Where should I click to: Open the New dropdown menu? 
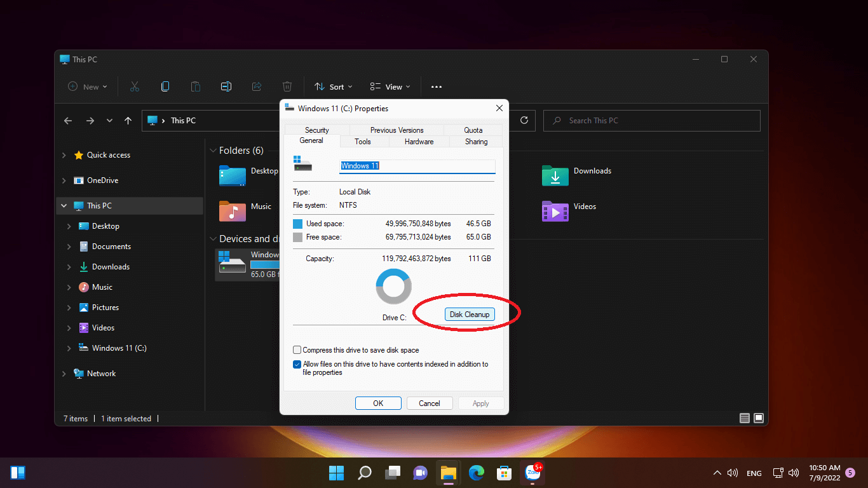[87, 87]
